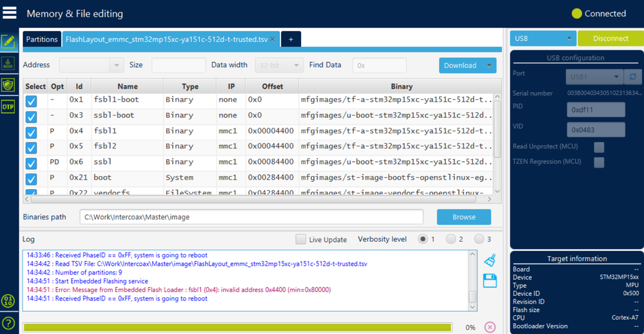Click the flashing progress bar
This screenshot has width=644, height=334.
(237, 328)
